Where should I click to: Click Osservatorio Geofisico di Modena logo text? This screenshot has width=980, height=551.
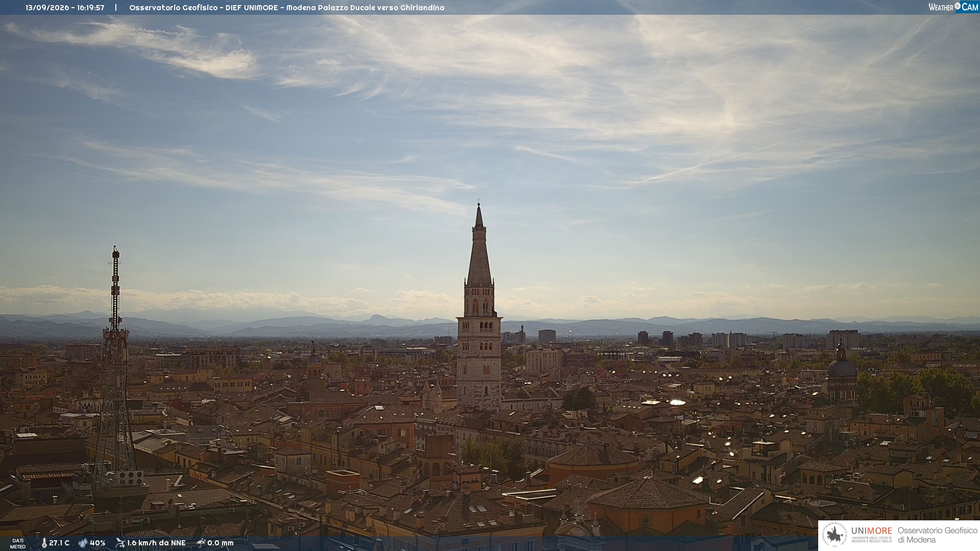coord(937,535)
